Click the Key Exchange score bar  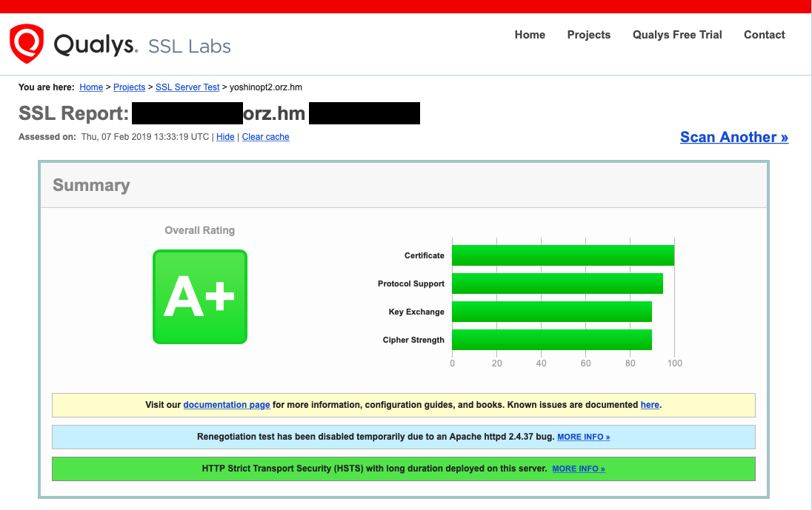point(552,312)
